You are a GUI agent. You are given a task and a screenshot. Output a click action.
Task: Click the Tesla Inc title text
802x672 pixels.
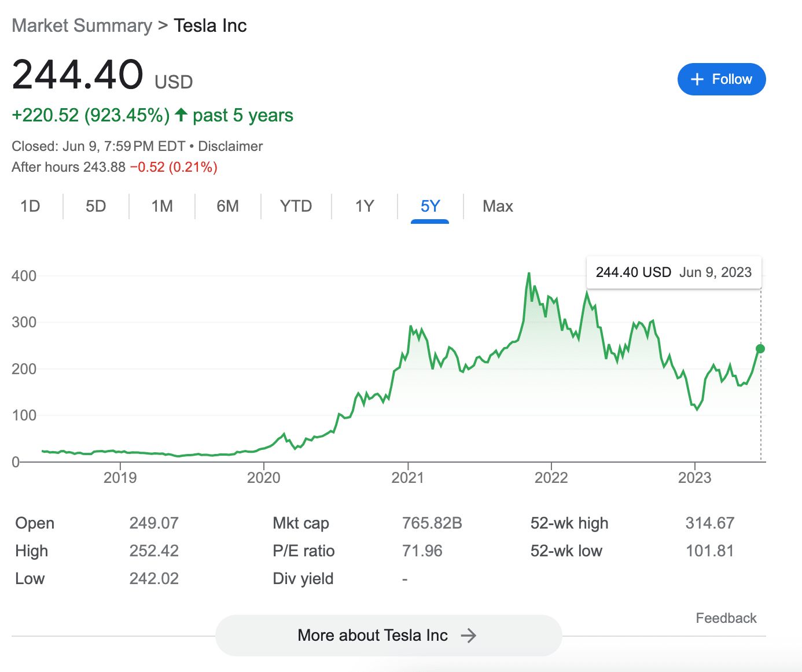tap(210, 25)
